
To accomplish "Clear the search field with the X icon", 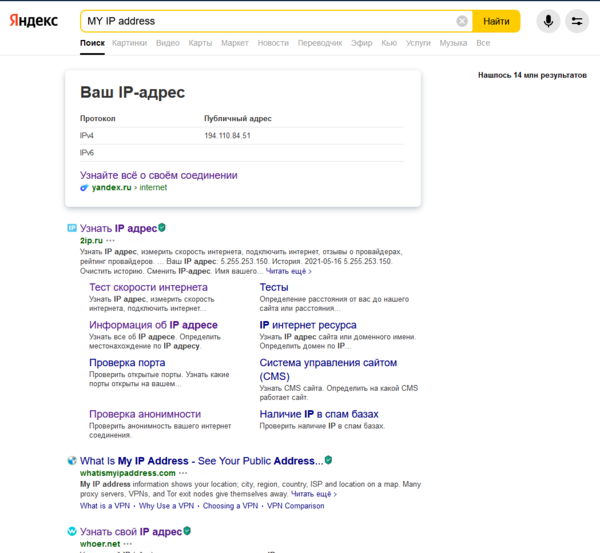I will [462, 21].
